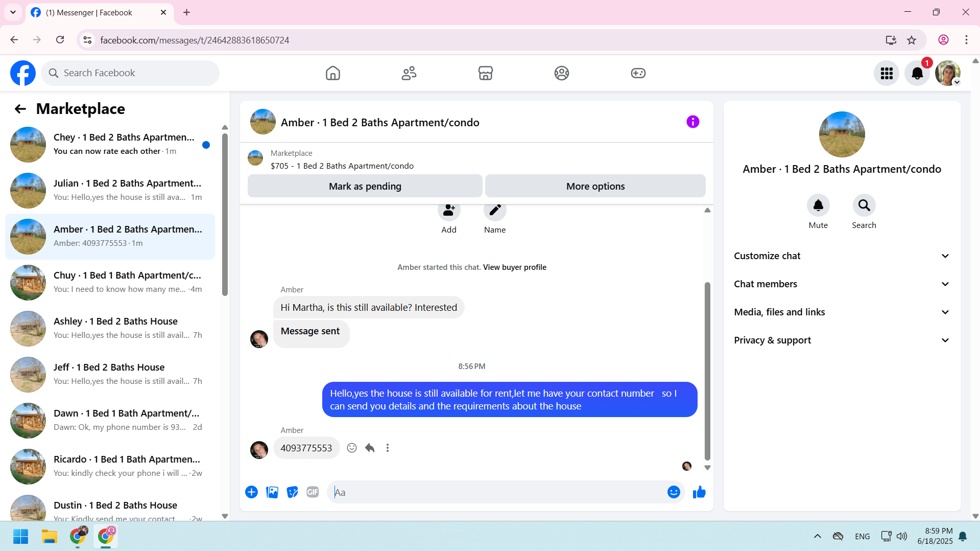Click Mark as pending button
This screenshot has width=980, height=551.
point(365,186)
